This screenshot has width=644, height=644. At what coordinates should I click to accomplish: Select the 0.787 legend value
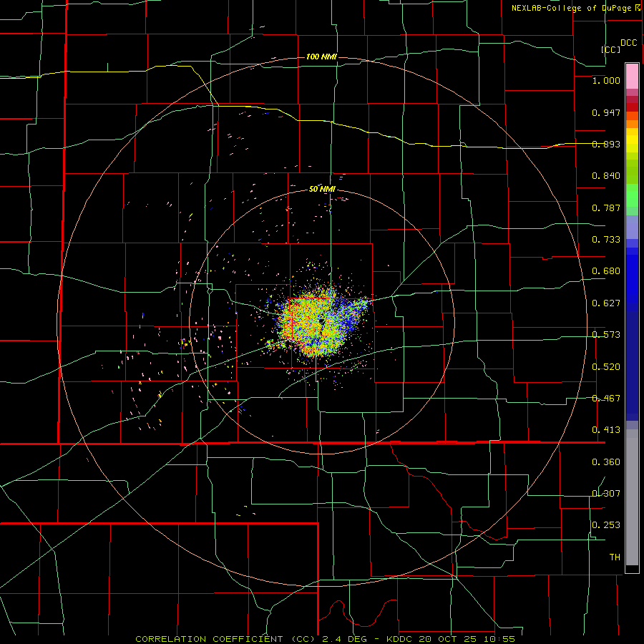pyautogui.click(x=606, y=208)
